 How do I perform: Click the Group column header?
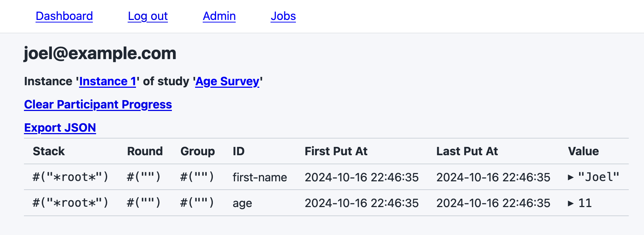pyautogui.click(x=198, y=151)
